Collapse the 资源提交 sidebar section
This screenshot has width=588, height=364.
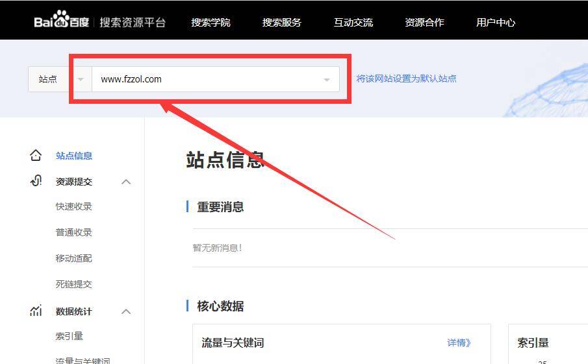(x=126, y=182)
